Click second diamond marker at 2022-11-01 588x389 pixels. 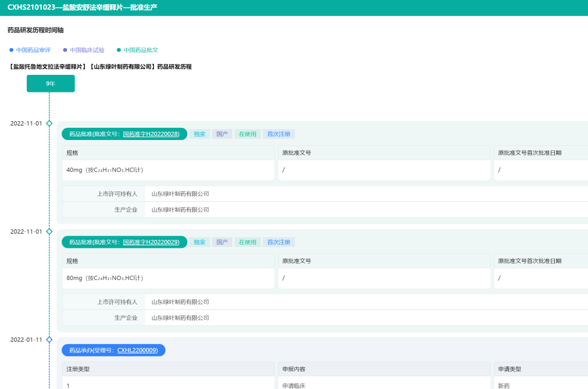coord(49,231)
